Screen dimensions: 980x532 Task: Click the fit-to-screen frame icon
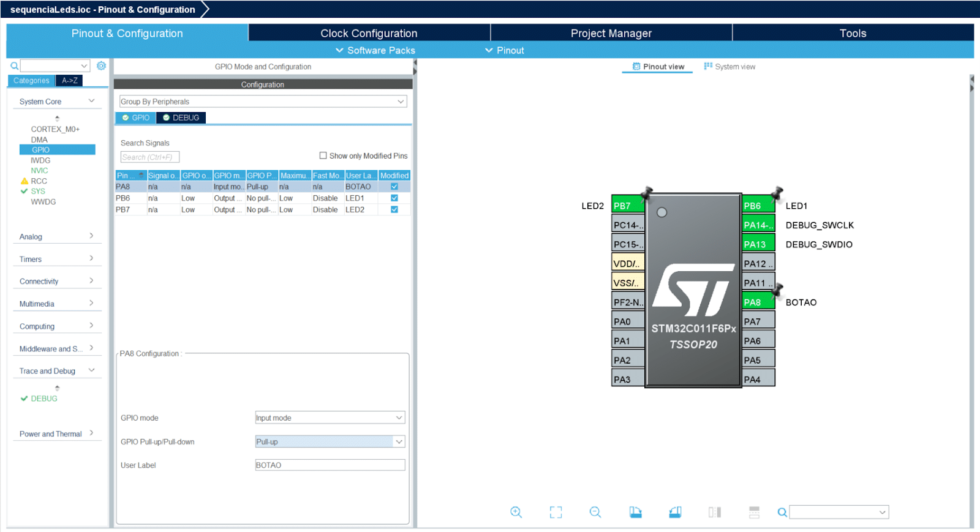556,512
